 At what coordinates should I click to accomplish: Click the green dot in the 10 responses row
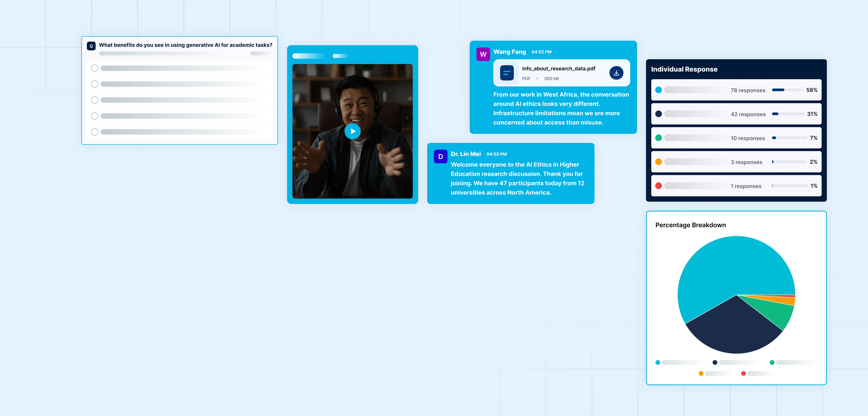pos(658,138)
